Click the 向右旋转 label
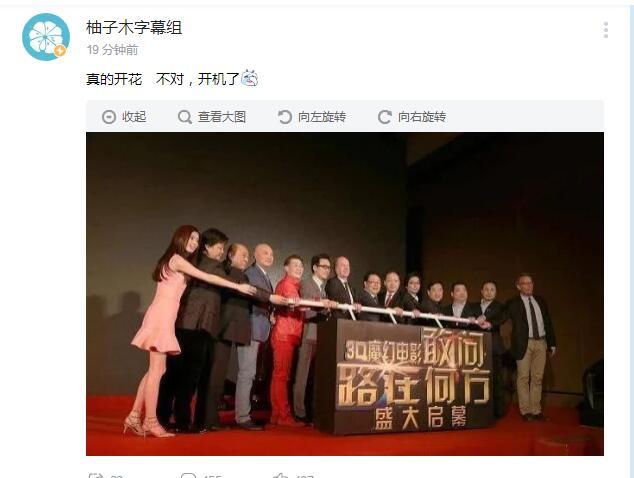Image resolution: width=634 pixels, height=478 pixels. (422, 117)
